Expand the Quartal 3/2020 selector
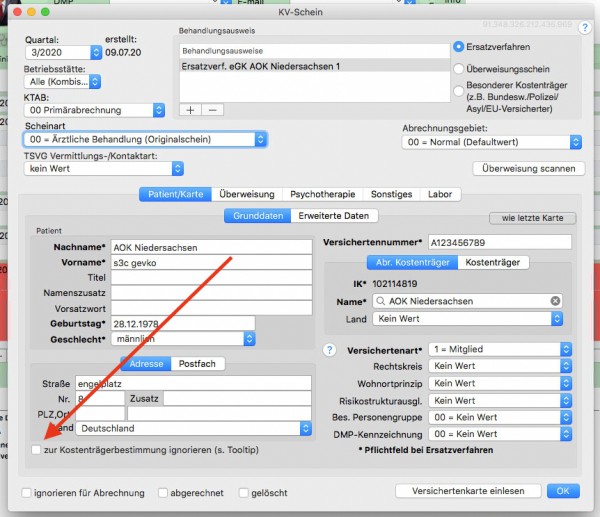Image resolution: width=600 pixels, height=517 pixels. (63, 52)
